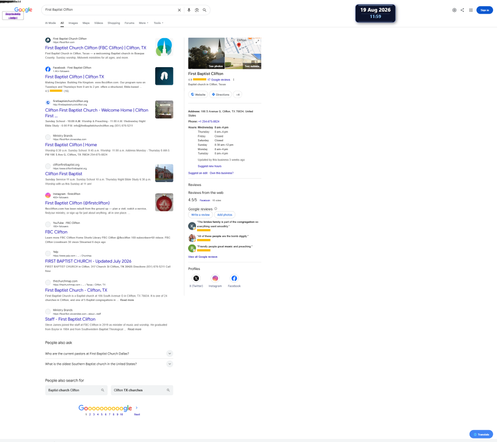The image size is (500, 442).
Task: Expand 'What is the oldest Southern Baptist church' question
Action: pos(169,364)
